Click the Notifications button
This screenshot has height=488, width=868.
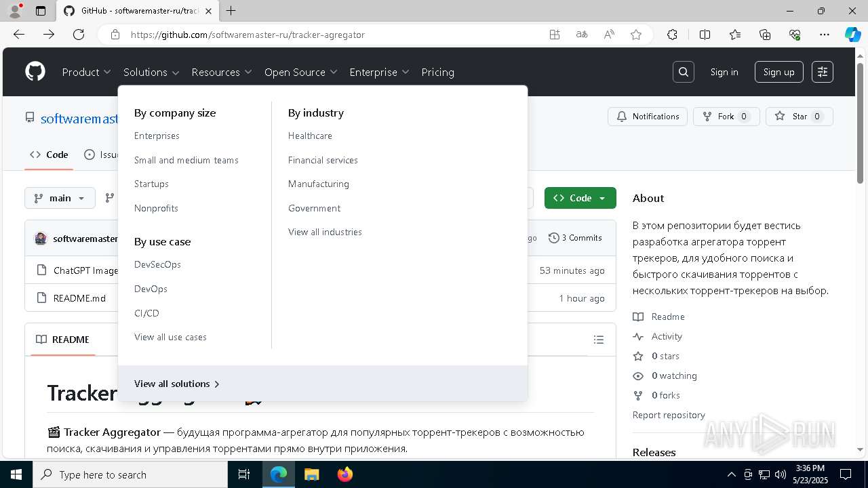(648, 117)
